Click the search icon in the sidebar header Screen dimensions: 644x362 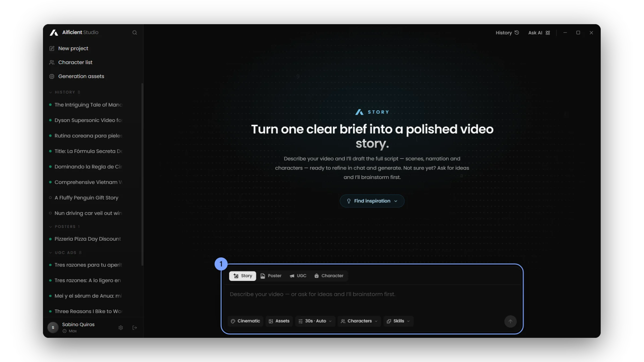(135, 33)
